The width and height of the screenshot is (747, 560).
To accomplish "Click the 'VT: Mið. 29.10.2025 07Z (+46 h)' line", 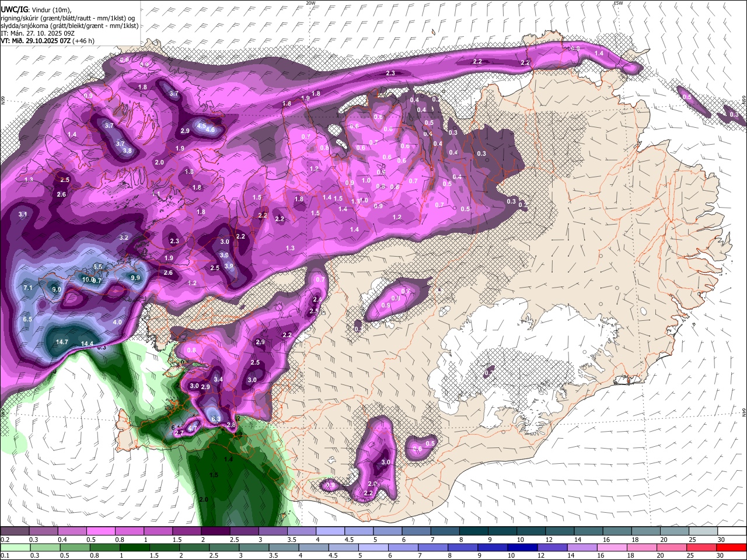I will click(x=47, y=41).
